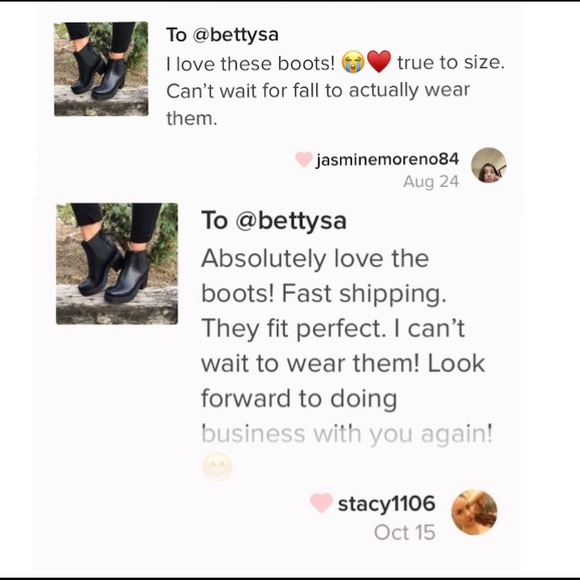The width and height of the screenshot is (580, 580).
Task: Select the 'I love these boots!' text
Action: pos(250,63)
